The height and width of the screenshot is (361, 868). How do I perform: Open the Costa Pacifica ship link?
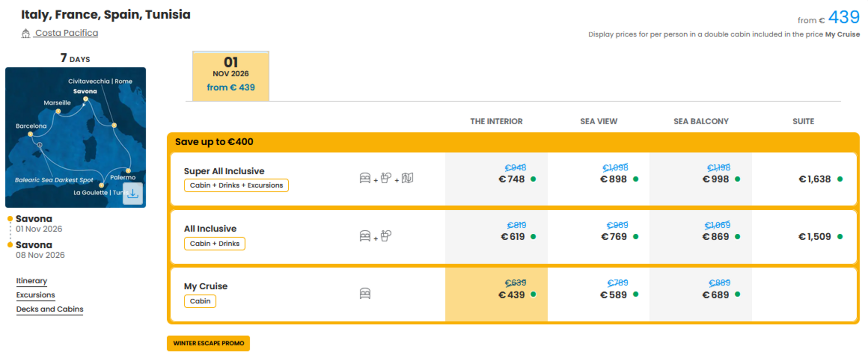click(66, 33)
